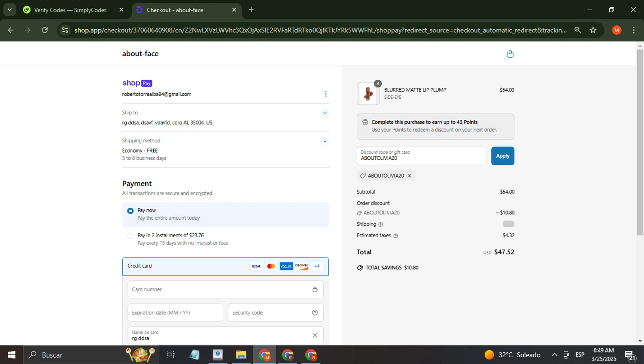Image resolution: width=644 pixels, height=364 pixels.
Task: Clear the name on card field
Action: pos(315,336)
